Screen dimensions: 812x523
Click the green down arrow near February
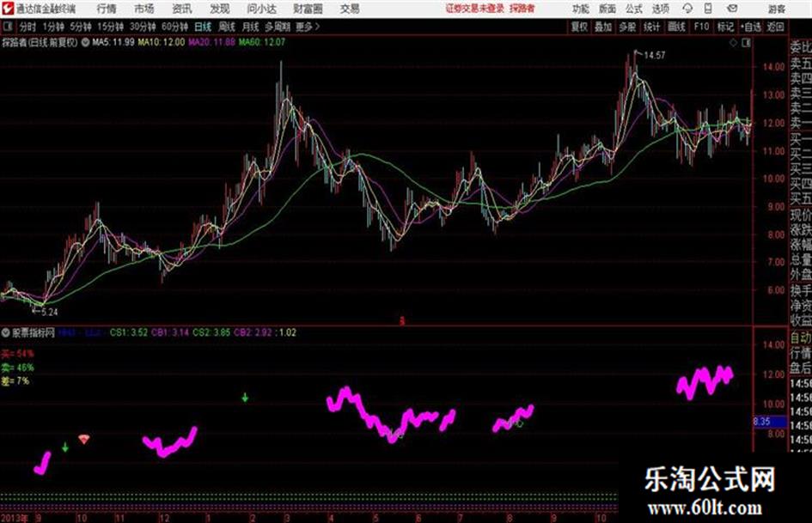coord(245,398)
